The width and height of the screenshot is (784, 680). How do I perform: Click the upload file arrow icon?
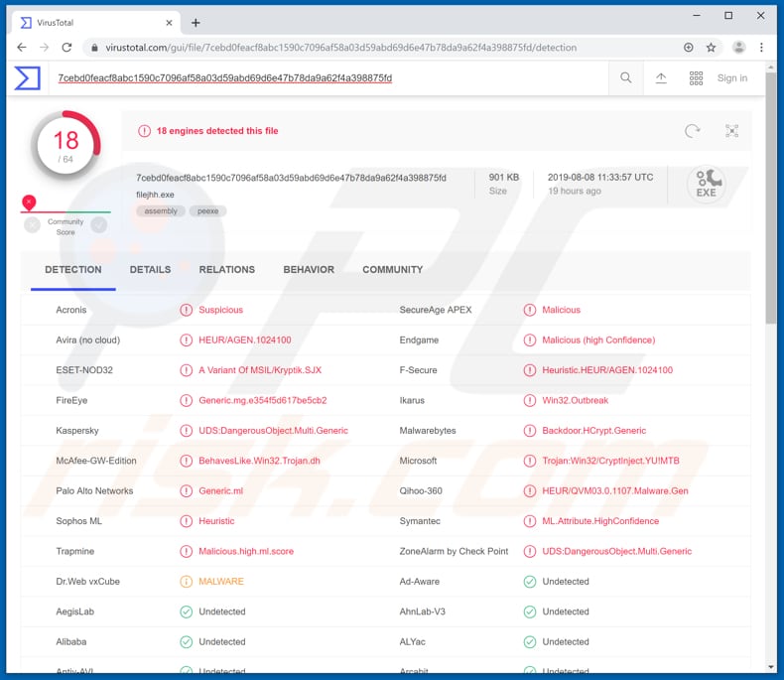[661, 78]
